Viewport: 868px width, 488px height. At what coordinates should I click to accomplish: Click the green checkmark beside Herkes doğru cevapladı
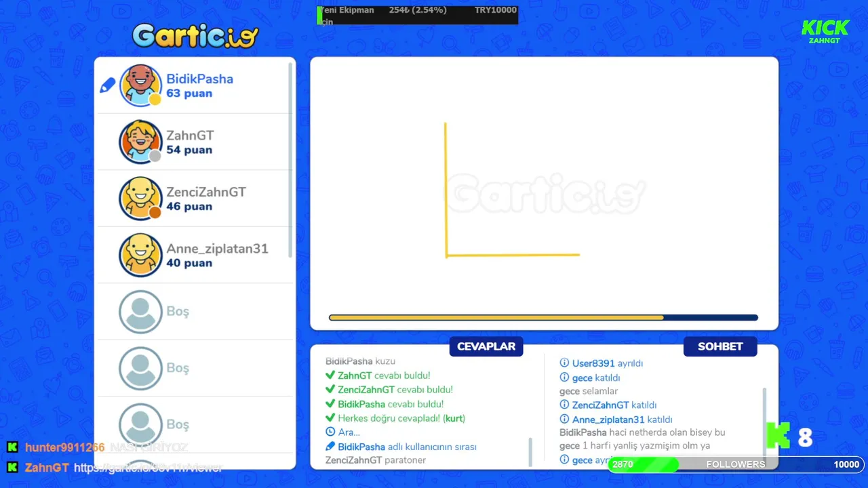[x=330, y=418]
